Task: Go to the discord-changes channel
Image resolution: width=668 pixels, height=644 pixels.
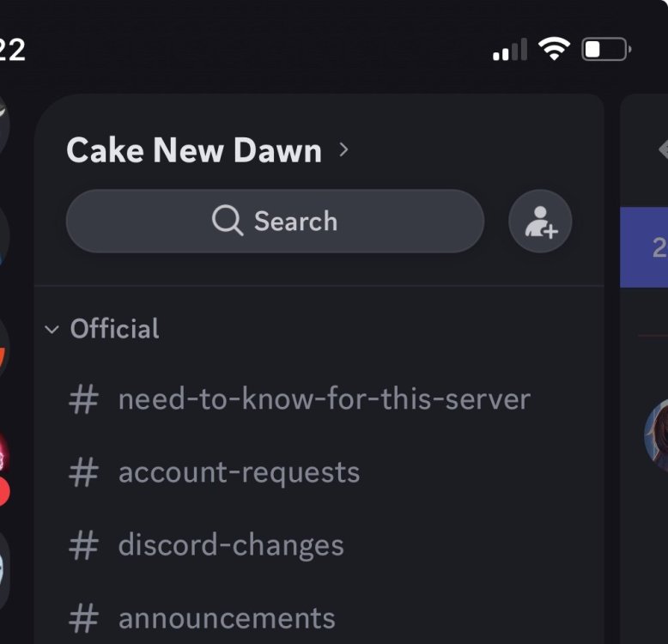Action: (231, 545)
